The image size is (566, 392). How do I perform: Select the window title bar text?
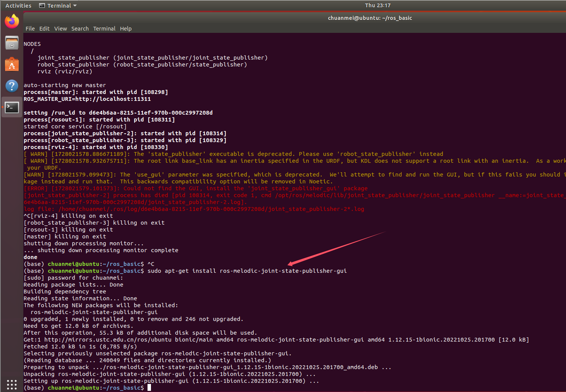point(370,18)
